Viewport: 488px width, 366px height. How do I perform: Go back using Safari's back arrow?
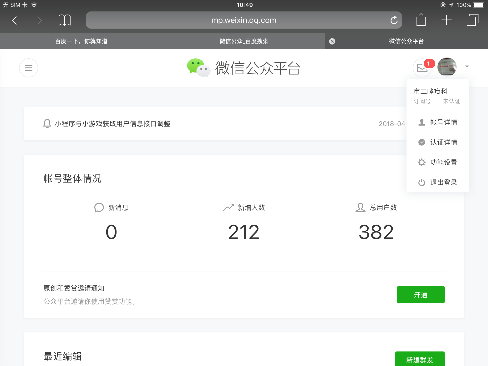14,21
